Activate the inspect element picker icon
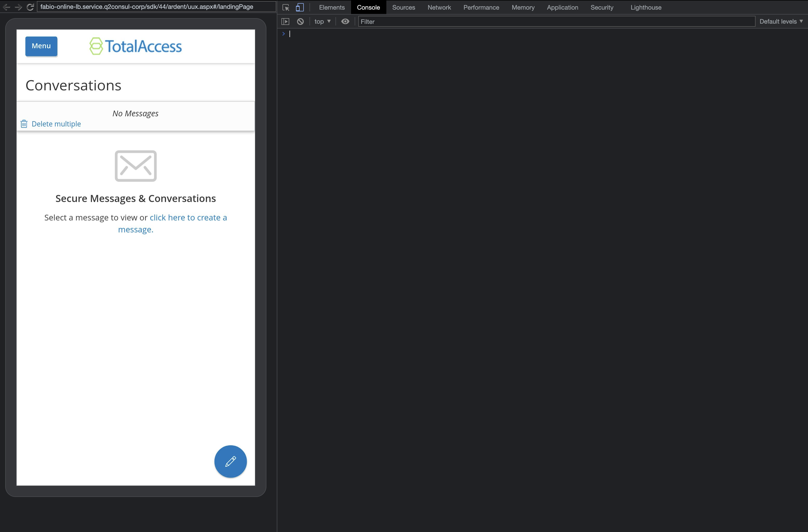The height and width of the screenshot is (532, 808). 286,8
